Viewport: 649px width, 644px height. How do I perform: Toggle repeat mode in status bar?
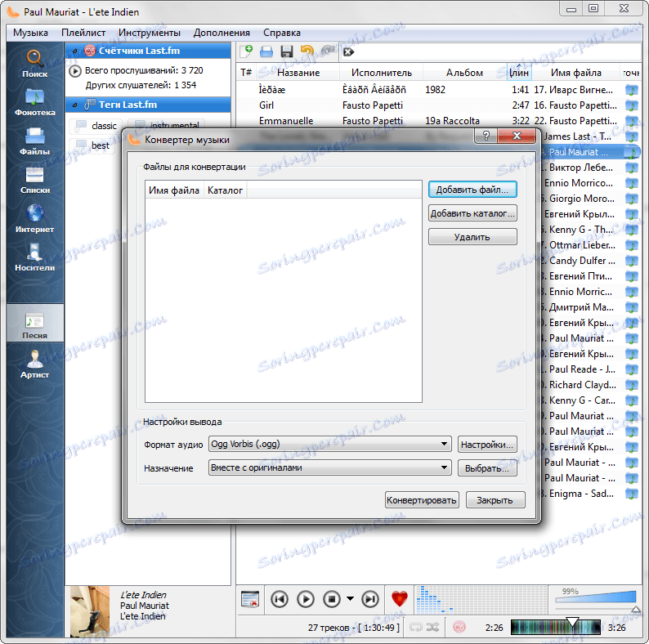tap(415, 628)
